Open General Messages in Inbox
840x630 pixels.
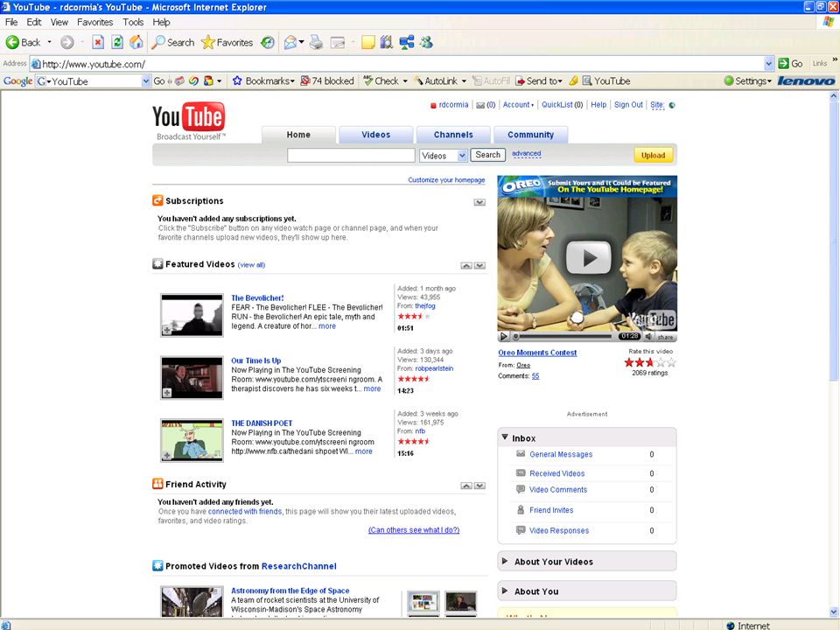(x=561, y=454)
